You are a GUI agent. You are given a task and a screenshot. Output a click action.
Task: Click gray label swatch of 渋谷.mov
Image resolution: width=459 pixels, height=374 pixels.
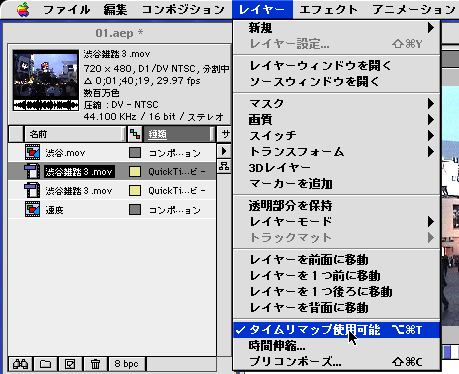click(135, 153)
